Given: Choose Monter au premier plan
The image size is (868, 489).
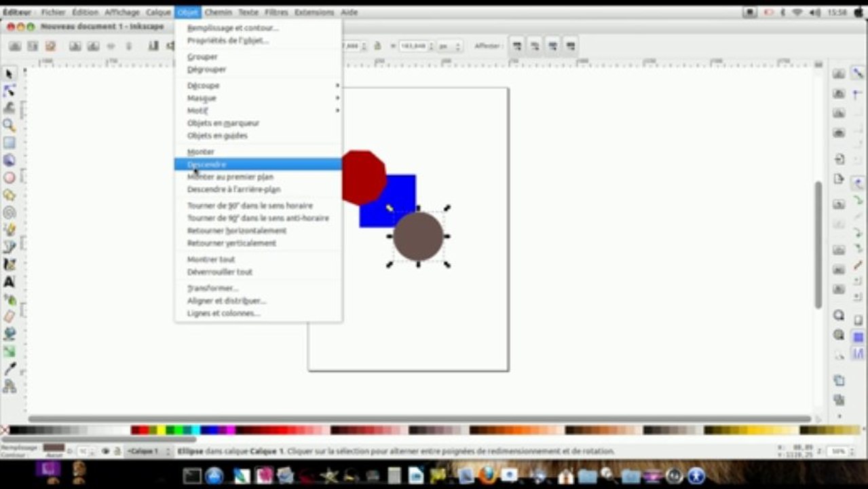Looking at the screenshot, I should (258, 177).
